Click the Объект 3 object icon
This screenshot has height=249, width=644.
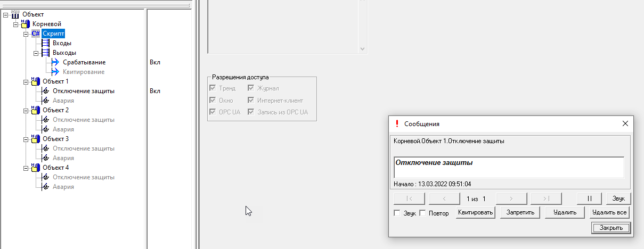pos(36,139)
